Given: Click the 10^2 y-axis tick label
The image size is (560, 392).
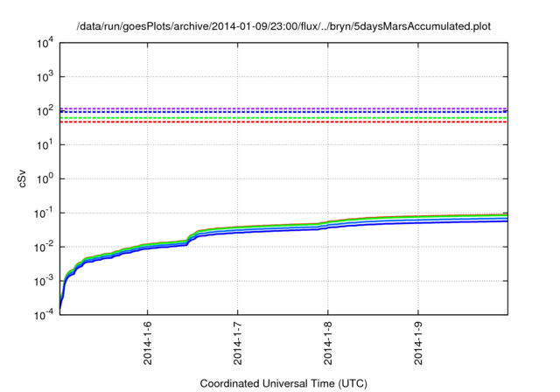Looking at the screenshot, I should point(45,110).
